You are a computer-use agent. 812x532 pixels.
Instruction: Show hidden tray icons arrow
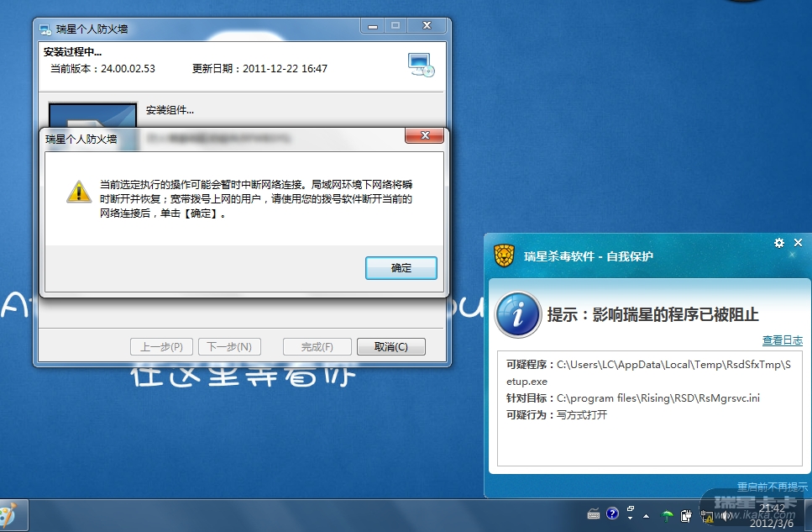(x=646, y=516)
